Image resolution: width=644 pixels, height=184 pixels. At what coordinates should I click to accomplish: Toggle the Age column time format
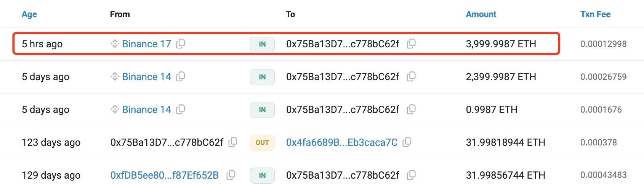[29, 15]
